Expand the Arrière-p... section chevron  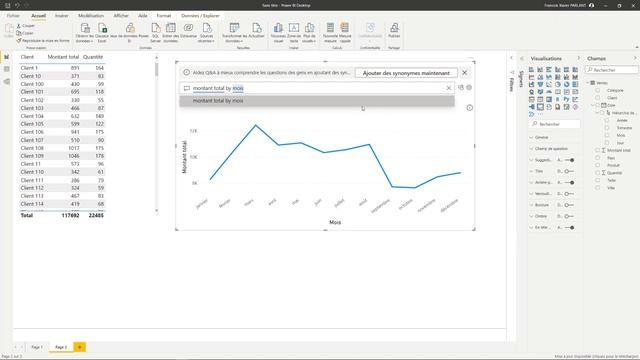tap(531, 182)
